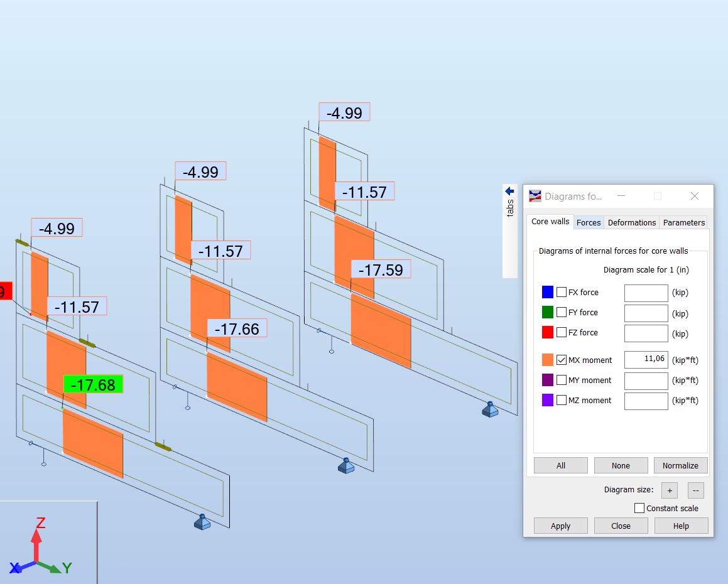Close the Diagrams dialog with X
This screenshot has width=728, height=584.
tap(694, 196)
